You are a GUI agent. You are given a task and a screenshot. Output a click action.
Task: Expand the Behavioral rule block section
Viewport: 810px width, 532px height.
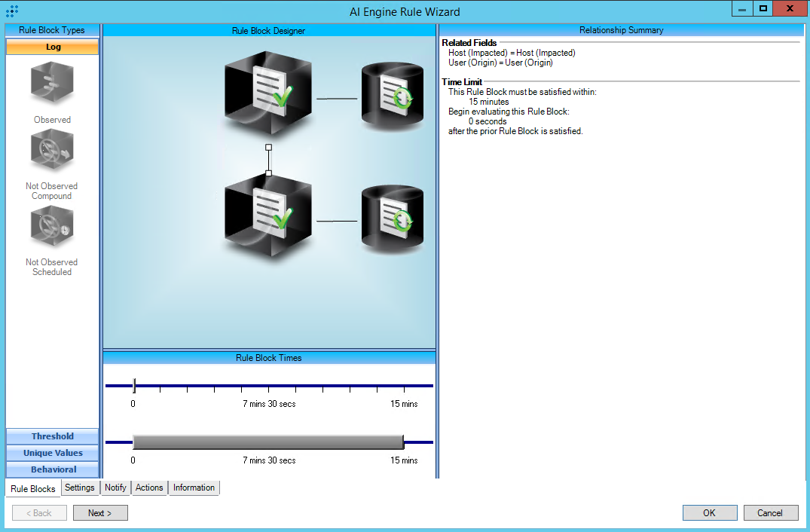click(x=53, y=469)
